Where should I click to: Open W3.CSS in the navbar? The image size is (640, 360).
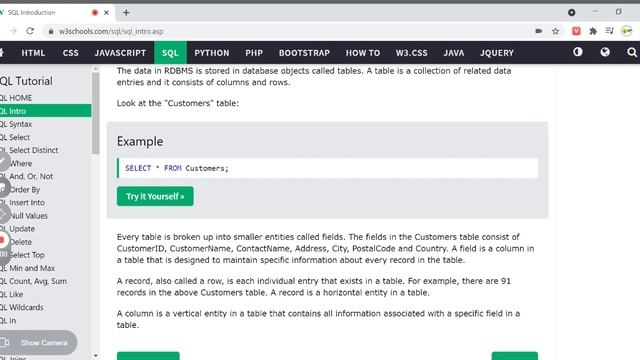click(x=411, y=53)
